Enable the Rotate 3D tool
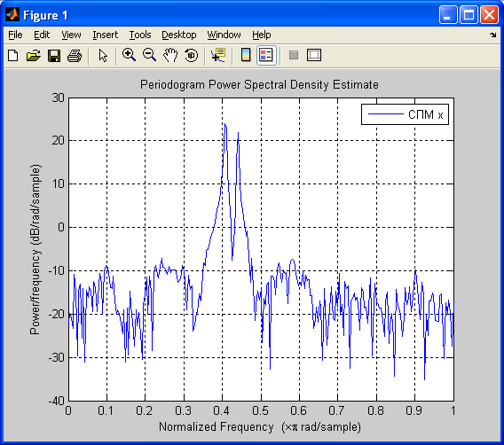The image size is (504, 445). point(192,55)
